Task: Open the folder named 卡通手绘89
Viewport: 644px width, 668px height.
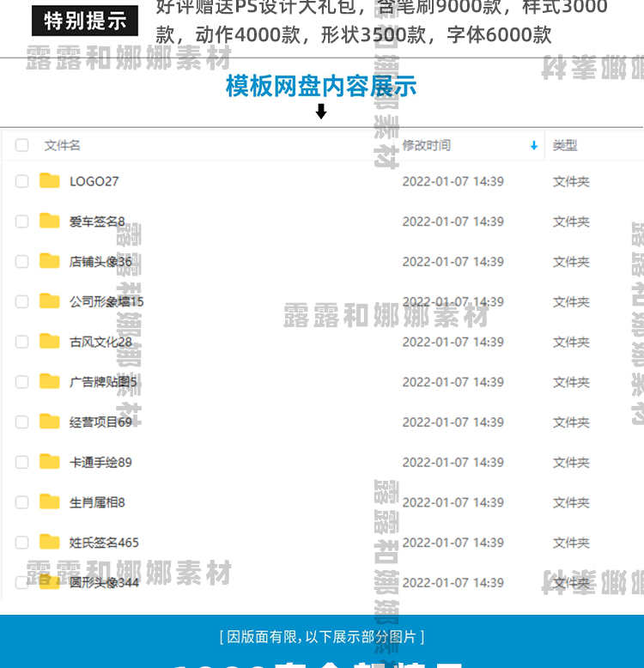Action: coord(100,462)
